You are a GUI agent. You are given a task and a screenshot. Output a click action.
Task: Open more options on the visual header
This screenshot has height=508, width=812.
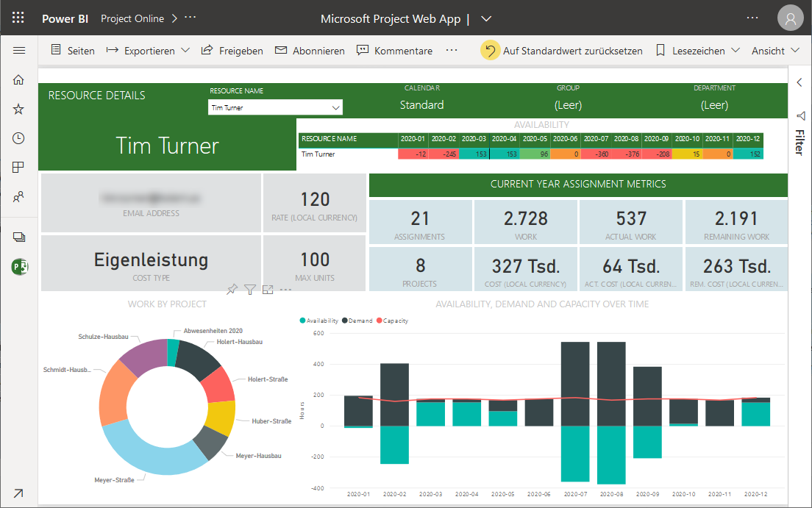[286, 290]
